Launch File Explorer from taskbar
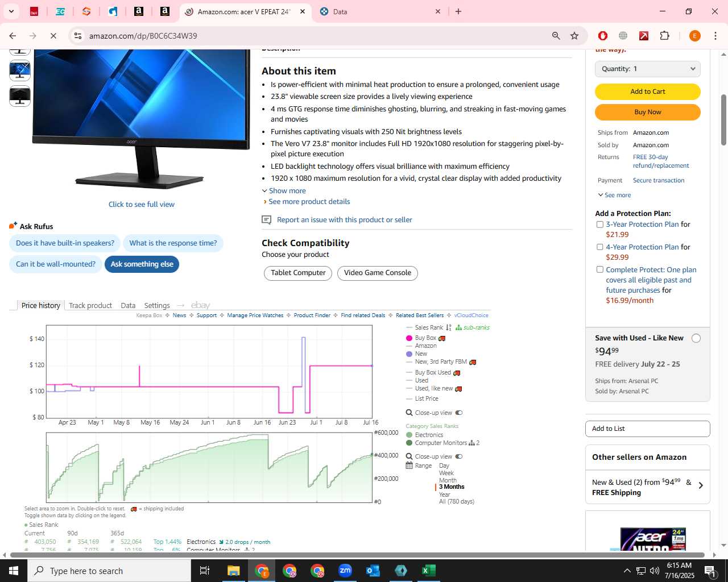This screenshot has height=582, width=728. (234, 571)
